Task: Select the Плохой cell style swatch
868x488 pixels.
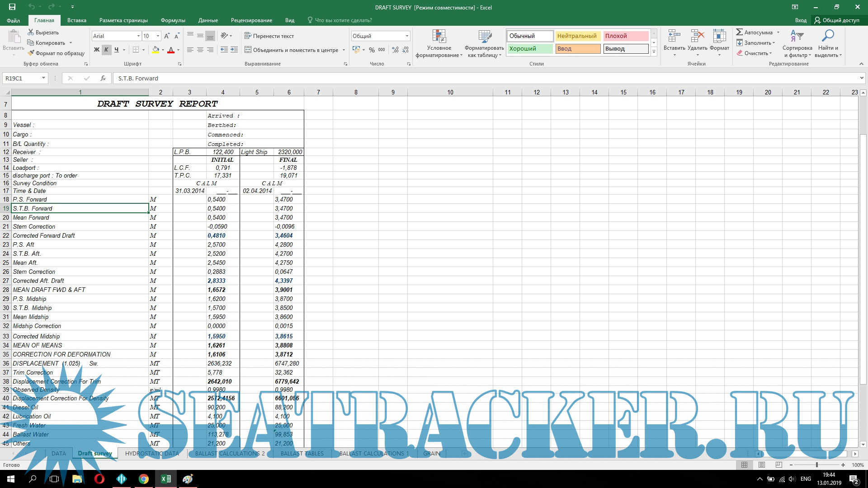Action: tap(625, 36)
